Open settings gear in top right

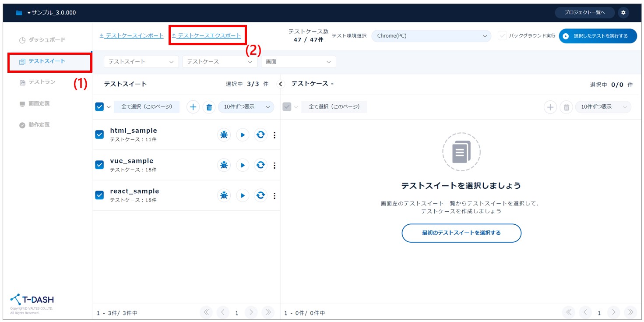pyautogui.click(x=623, y=13)
